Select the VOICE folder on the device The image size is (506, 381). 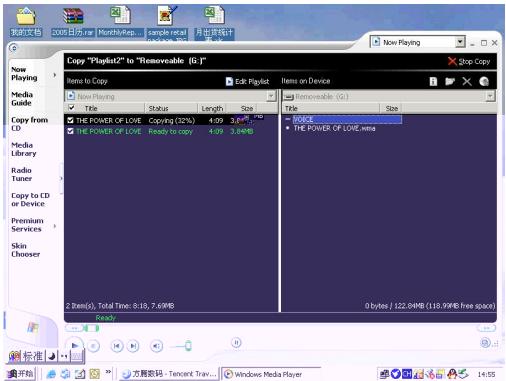tap(347, 119)
